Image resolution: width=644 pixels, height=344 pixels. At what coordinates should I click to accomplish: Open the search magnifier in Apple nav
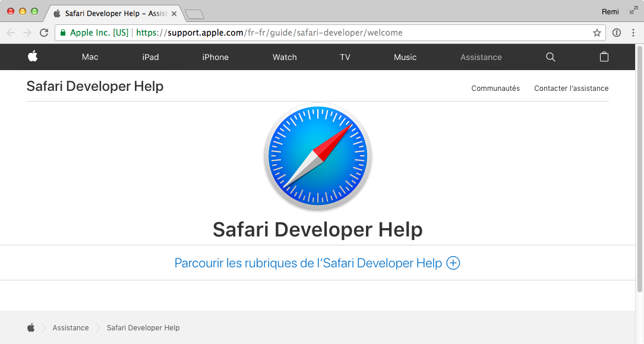pos(550,57)
